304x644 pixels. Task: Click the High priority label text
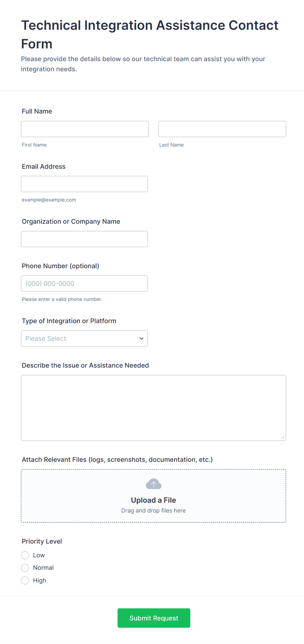[40, 581]
